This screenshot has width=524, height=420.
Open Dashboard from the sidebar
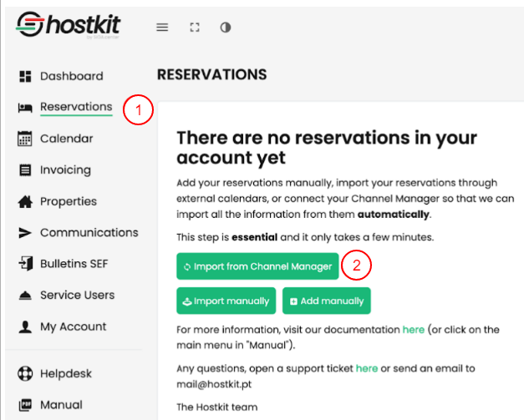point(71,76)
